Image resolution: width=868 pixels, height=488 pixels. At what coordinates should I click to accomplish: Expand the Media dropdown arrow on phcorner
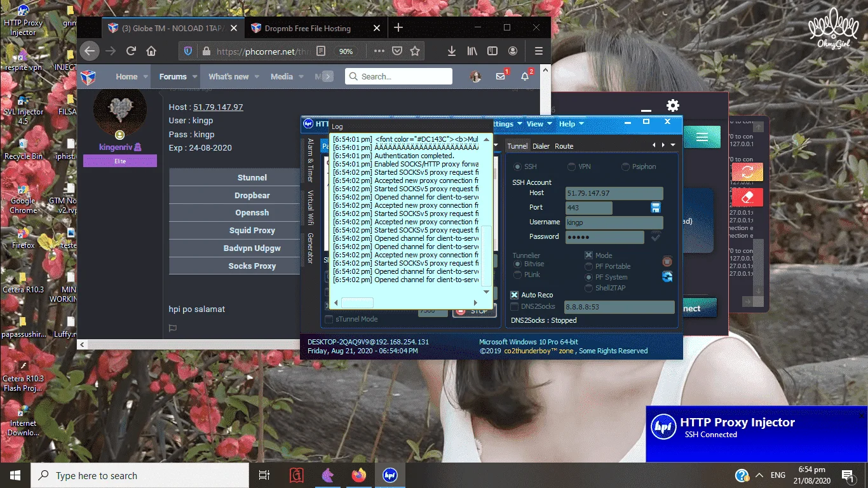(301, 77)
